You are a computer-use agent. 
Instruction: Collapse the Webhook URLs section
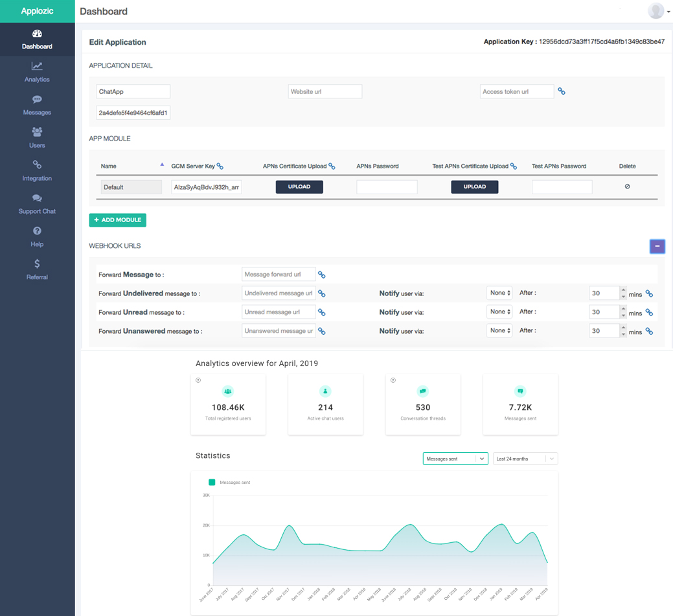657,246
